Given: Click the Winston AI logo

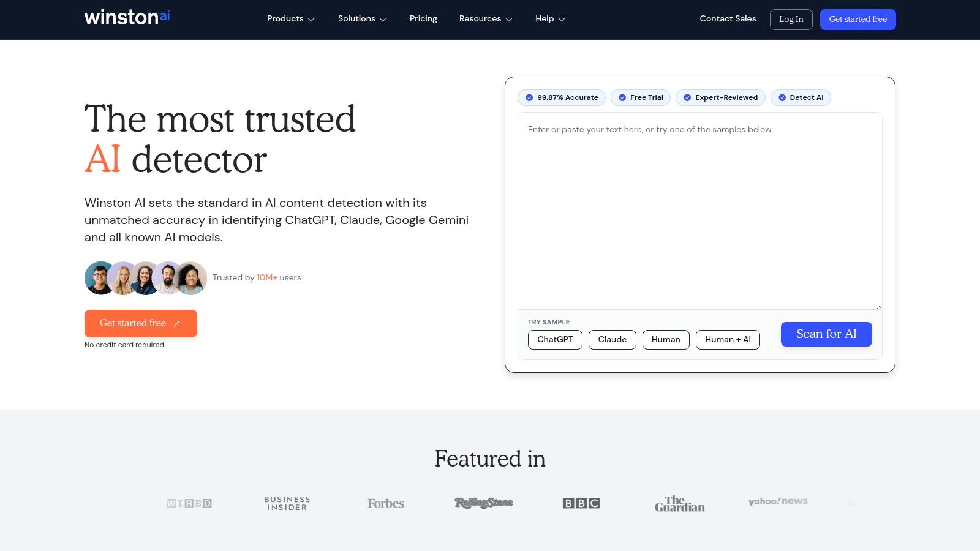Looking at the screenshot, I should click(x=127, y=17).
